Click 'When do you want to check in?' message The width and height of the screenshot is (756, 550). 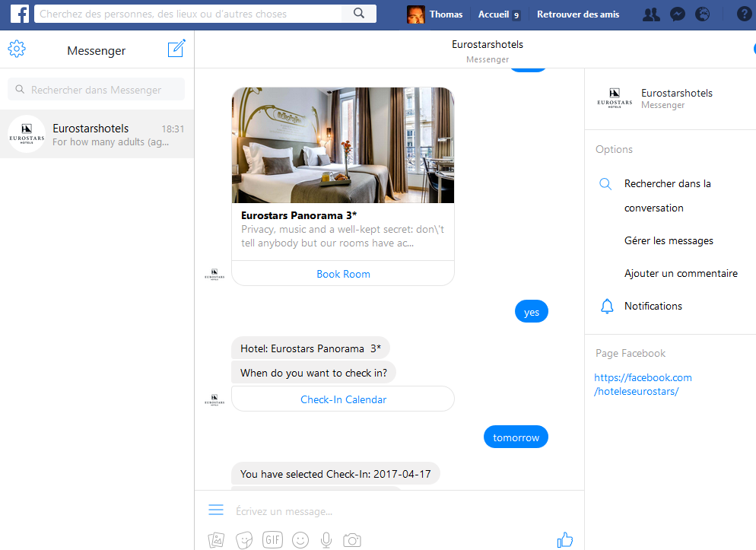pyautogui.click(x=313, y=373)
